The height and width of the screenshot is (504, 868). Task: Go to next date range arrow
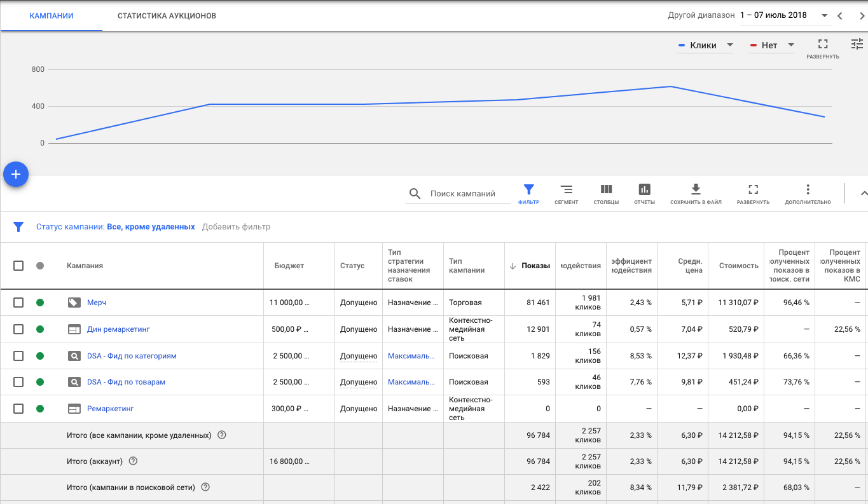coord(862,16)
